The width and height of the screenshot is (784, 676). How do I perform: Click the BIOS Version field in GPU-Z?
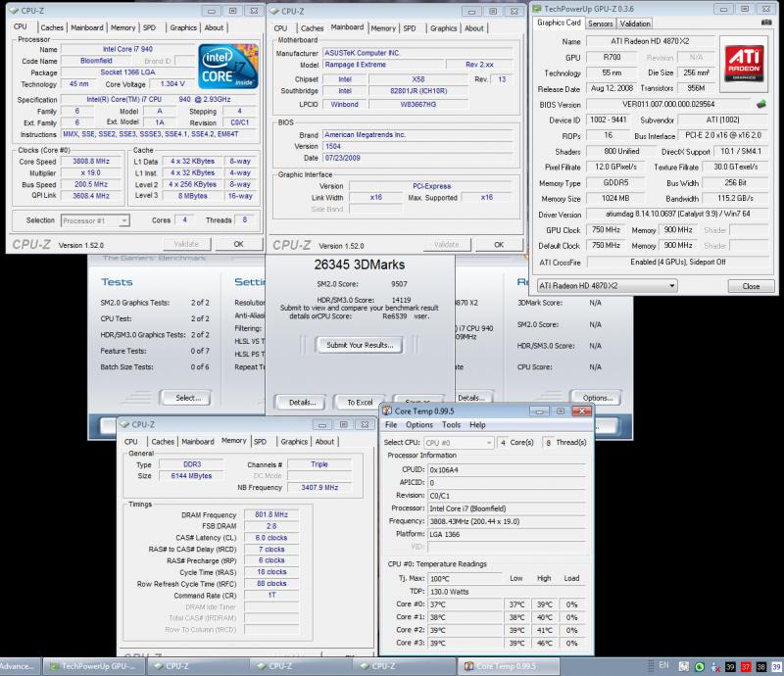point(668,104)
